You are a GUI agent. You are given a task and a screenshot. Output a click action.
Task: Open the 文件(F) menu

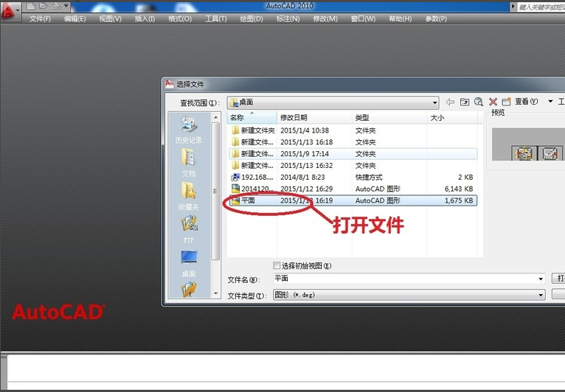(x=40, y=18)
